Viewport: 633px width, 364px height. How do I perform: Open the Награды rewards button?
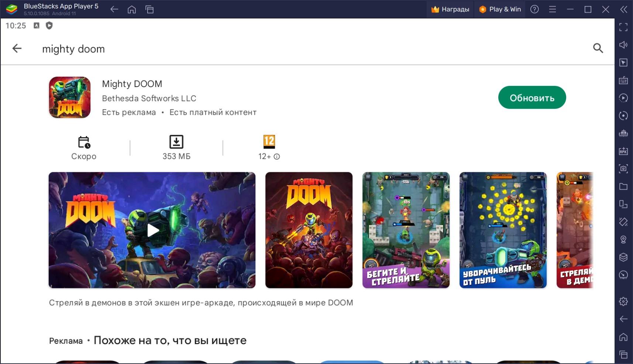[x=450, y=9]
